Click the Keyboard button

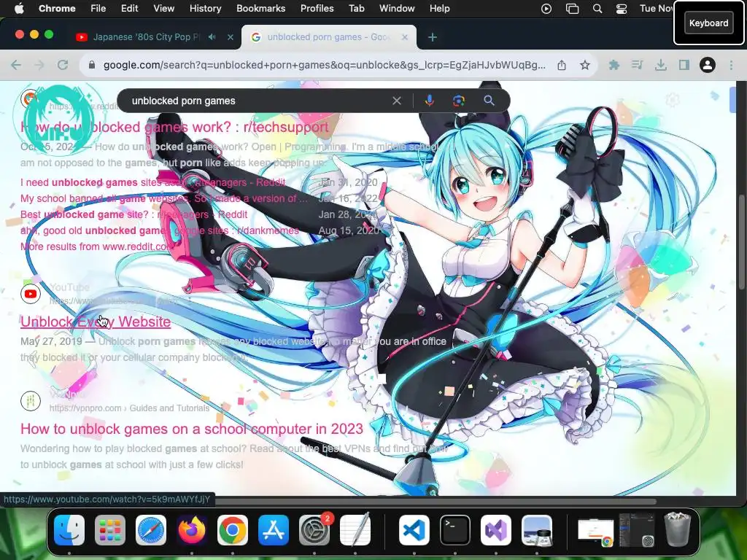[x=708, y=23]
